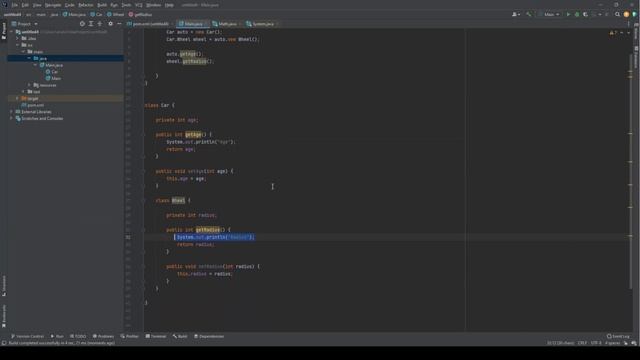The height and width of the screenshot is (360, 640).
Task: Open the Problems tool window
Action: [x=103, y=336]
